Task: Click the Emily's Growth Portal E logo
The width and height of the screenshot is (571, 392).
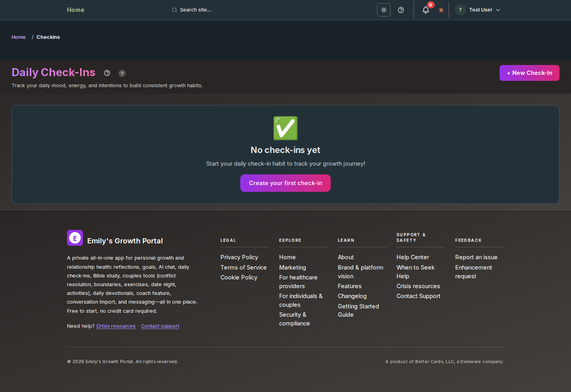Action: (75, 238)
